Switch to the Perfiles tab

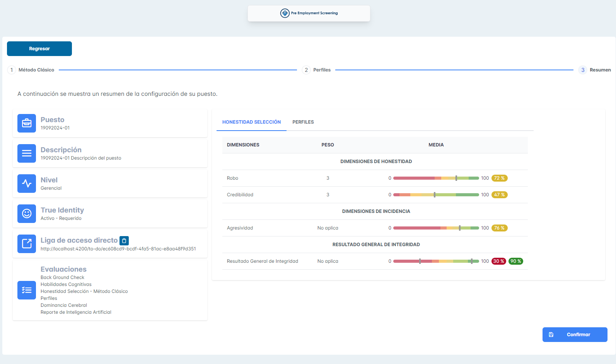[x=303, y=122]
